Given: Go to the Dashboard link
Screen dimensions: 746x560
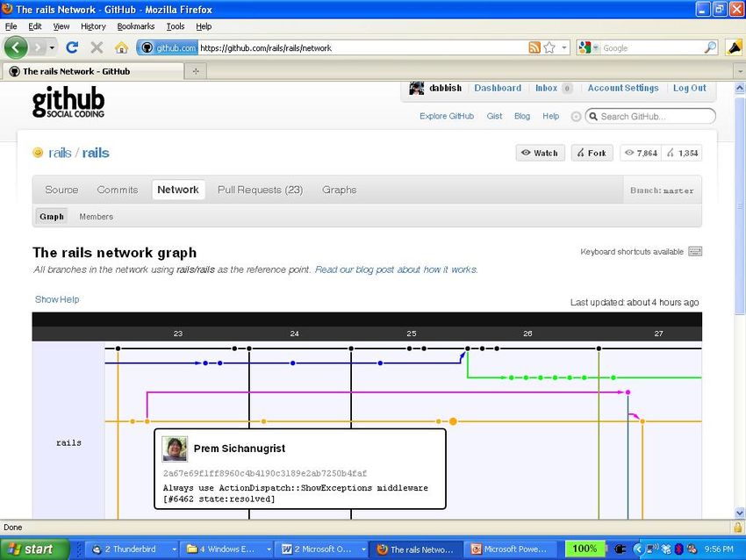Looking at the screenshot, I should click(498, 88).
